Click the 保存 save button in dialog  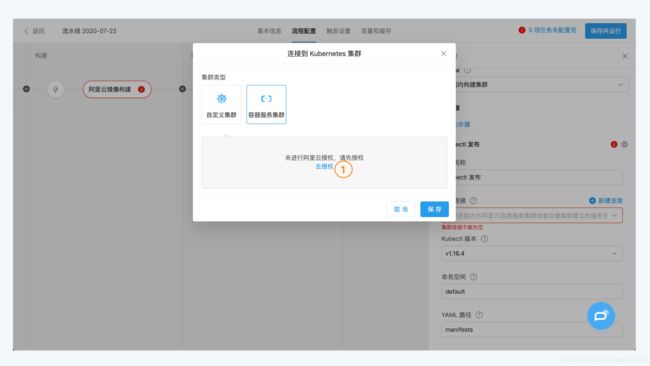(434, 209)
